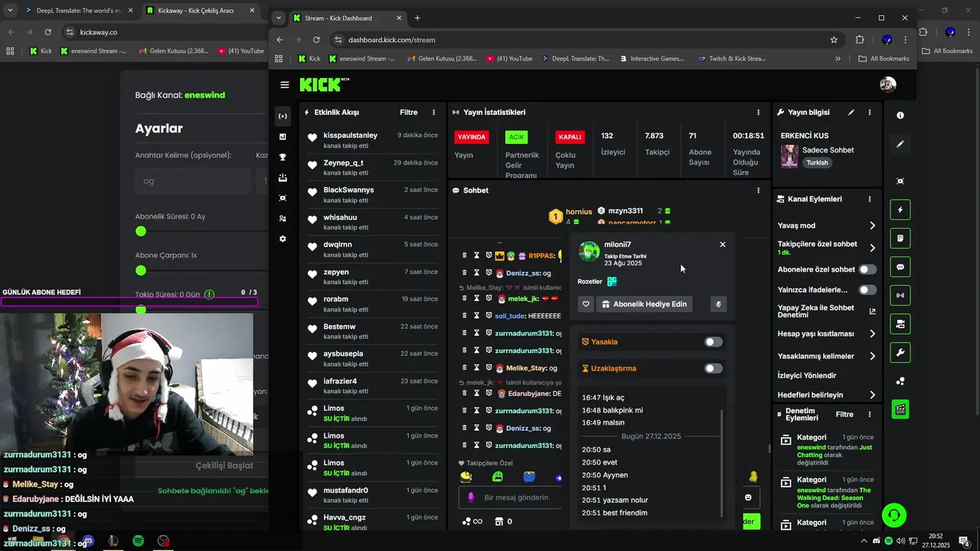Click Filtre in Etkinlik Akışı panel
This screenshot has height=551, width=980.
(x=409, y=112)
